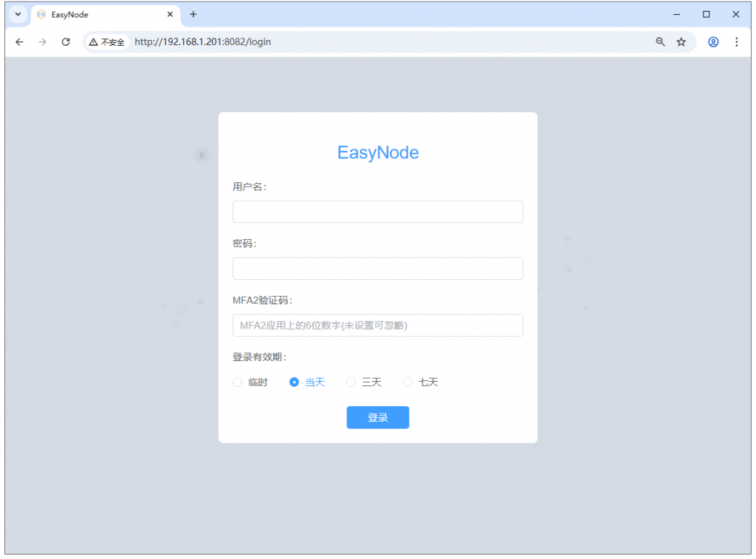Click the browser reload icon
Image resolution: width=756 pixels, height=559 pixels.
point(65,42)
